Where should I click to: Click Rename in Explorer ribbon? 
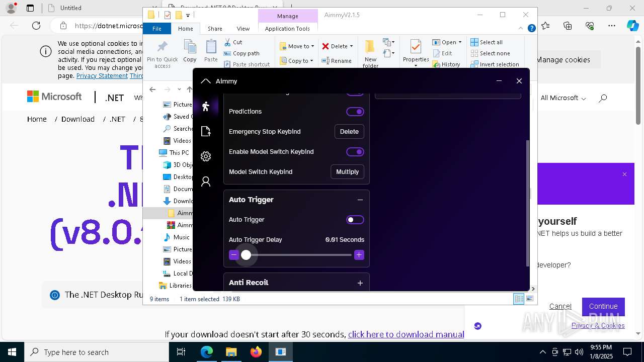[337, 61]
